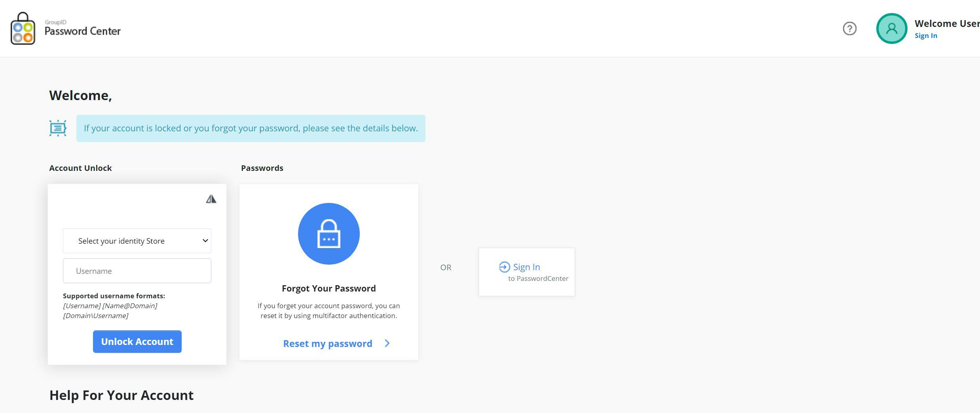Click the flag icon in the Account Unlock card
The width and height of the screenshot is (980, 413).
tap(211, 199)
